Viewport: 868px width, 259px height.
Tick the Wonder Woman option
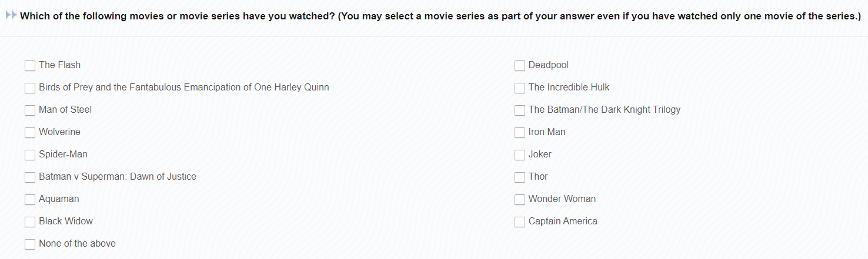520,200
